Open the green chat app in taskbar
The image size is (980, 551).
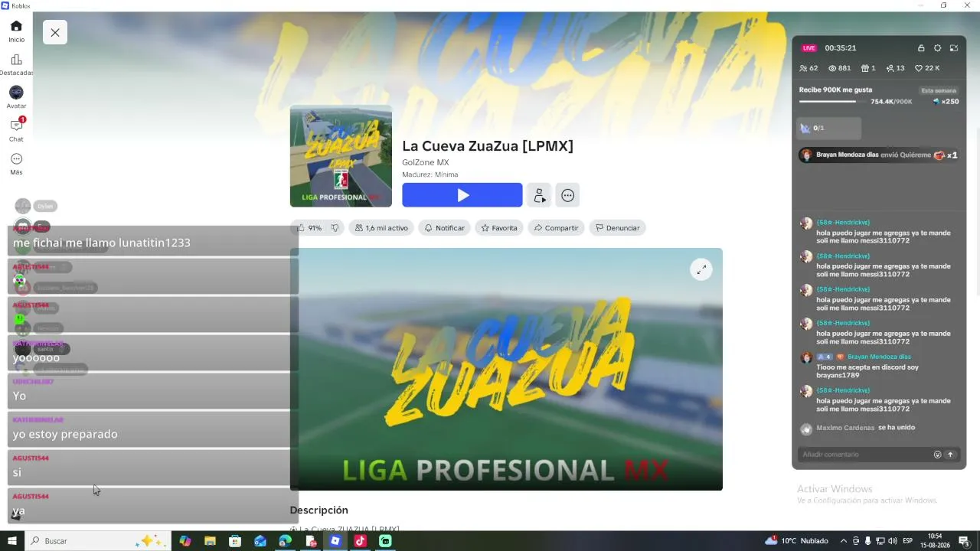click(385, 541)
